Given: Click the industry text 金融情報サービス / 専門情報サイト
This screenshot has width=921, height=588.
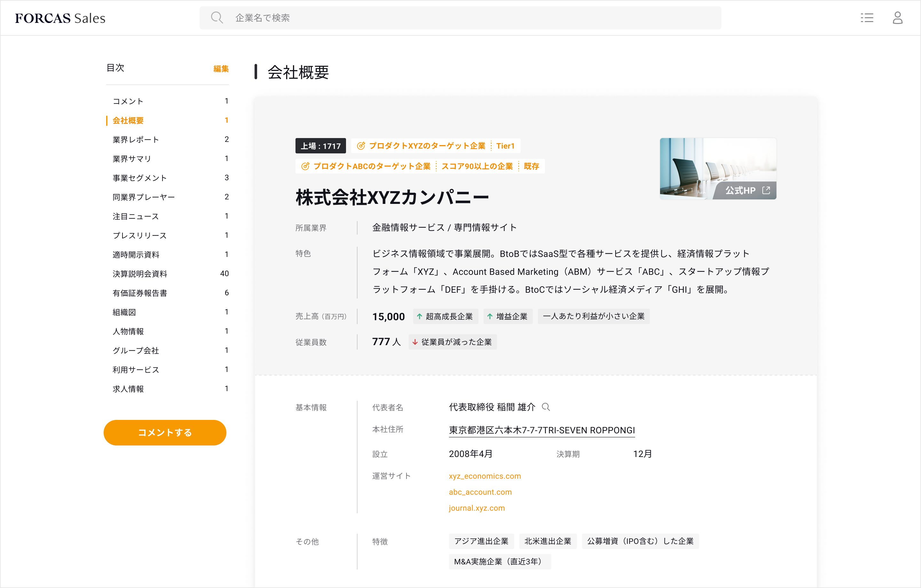Looking at the screenshot, I should coord(445,228).
